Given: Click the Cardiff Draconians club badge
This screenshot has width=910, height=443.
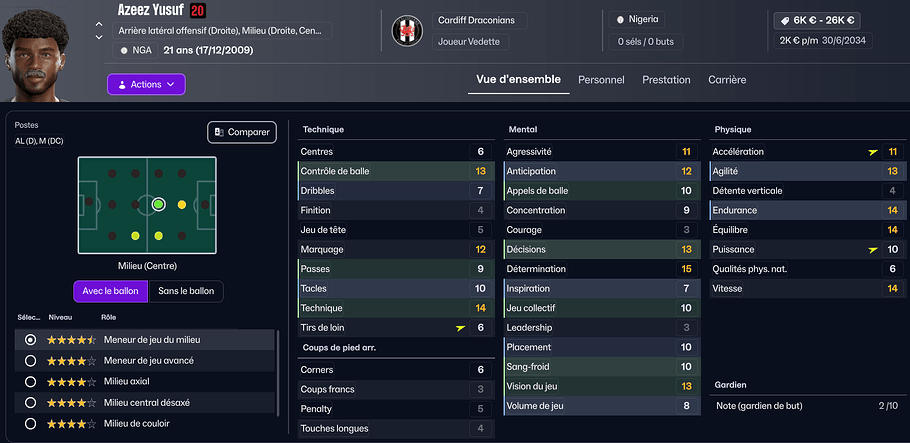Looking at the screenshot, I should click(407, 31).
